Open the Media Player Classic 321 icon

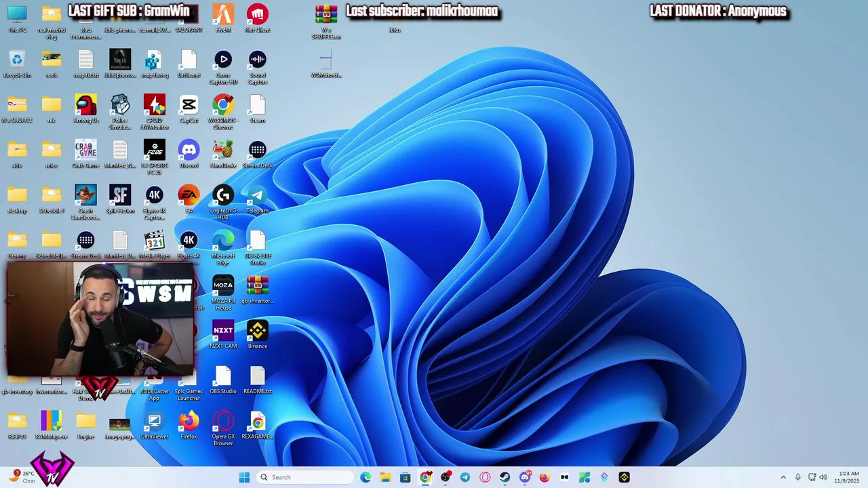tap(155, 244)
